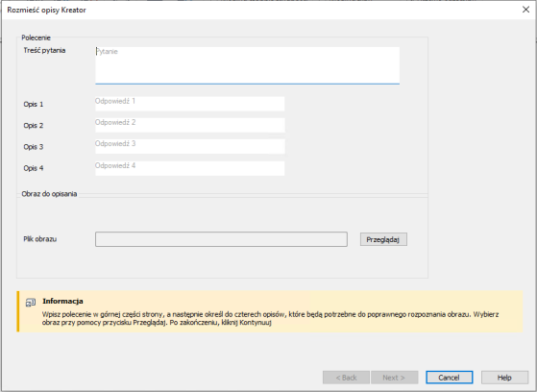Close the Rozmieść opisy Kreator dialog
The height and width of the screenshot is (392, 537).
click(x=525, y=10)
